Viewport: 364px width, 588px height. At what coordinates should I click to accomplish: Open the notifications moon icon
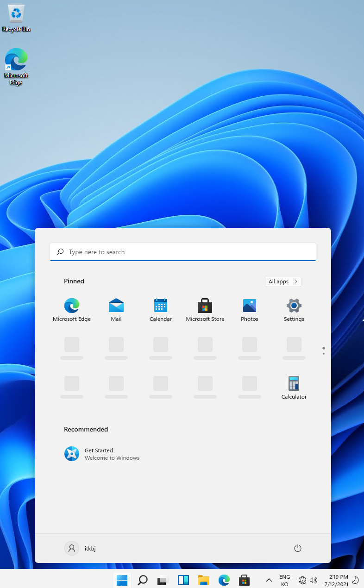click(x=356, y=580)
